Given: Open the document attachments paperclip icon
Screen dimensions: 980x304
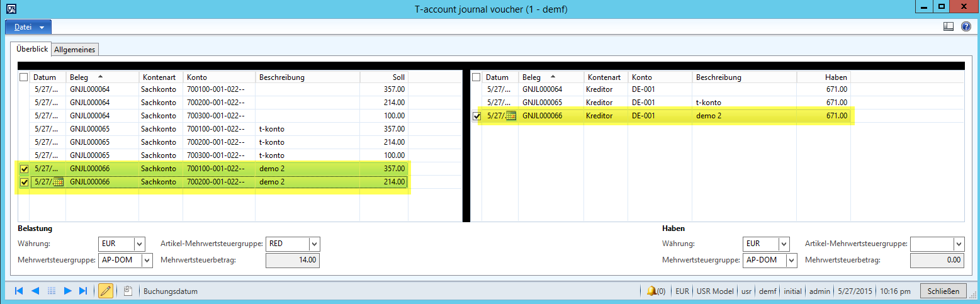Looking at the screenshot, I should [128, 291].
